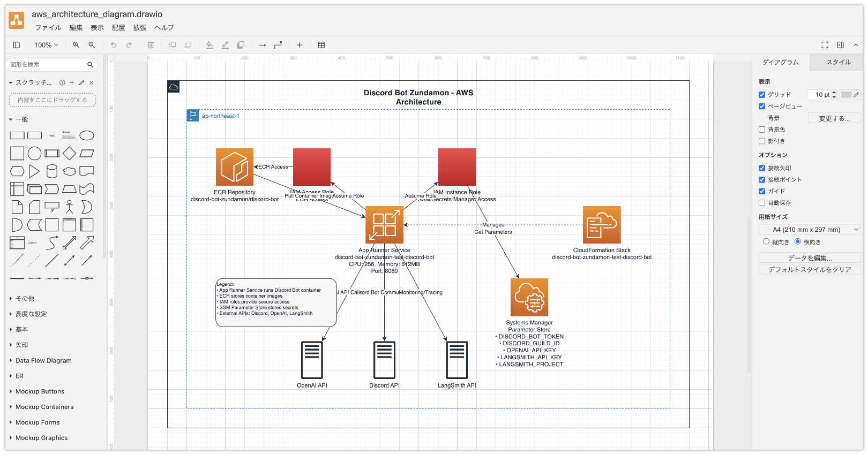Screen dimensions: 868x455
Task: Select the 横向き radio button
Action: click(x=798, y=241)
